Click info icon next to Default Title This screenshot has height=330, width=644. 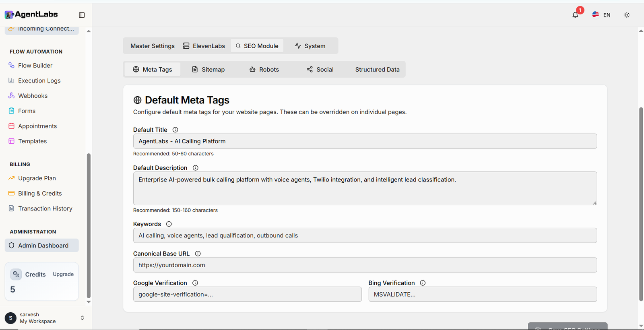[x=175, y=130]
